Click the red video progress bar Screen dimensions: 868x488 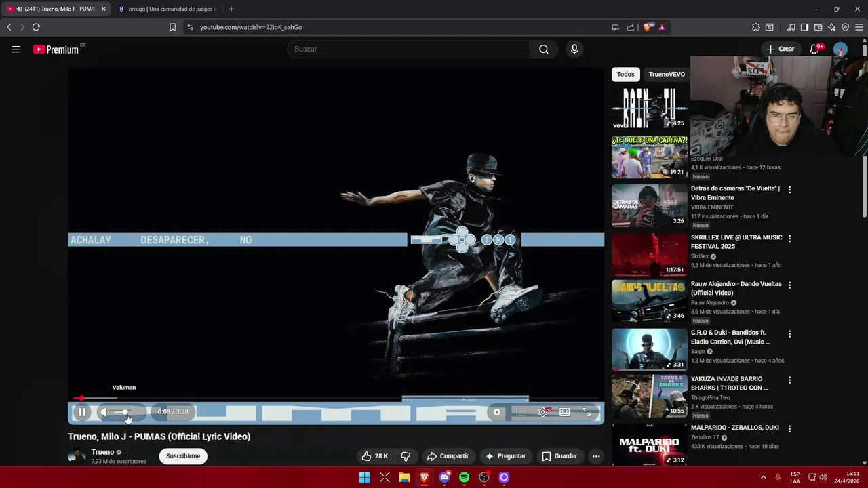pos(336,398)
